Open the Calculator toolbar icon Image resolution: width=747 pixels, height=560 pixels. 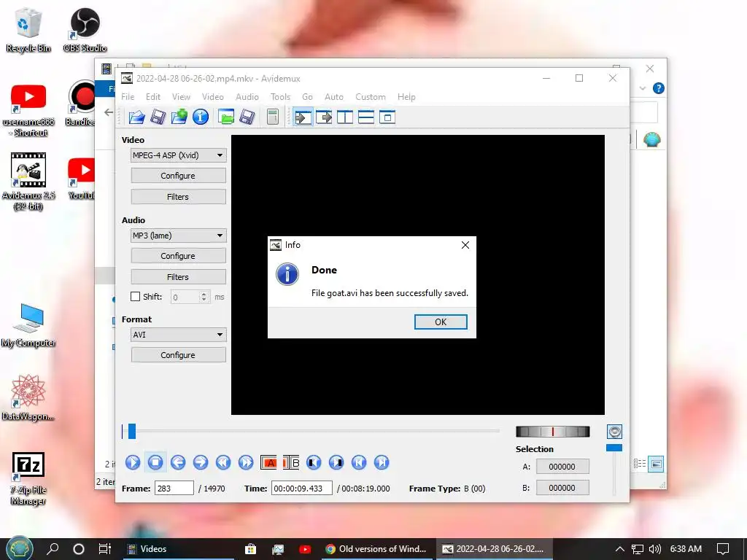coord(273,117)
